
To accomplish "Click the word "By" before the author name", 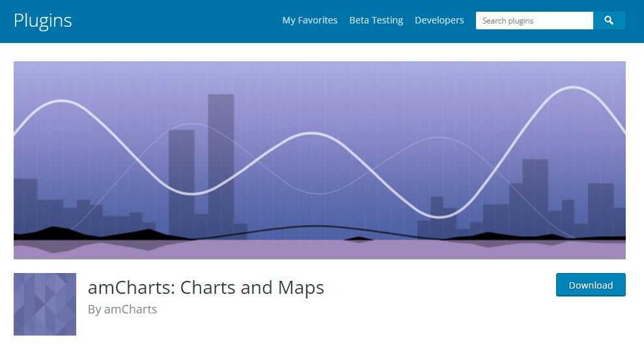I will 94,310.
